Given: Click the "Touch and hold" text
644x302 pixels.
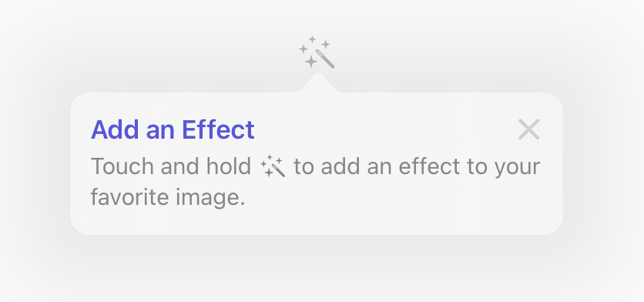Looking at the screenshot, I should 171,166.
